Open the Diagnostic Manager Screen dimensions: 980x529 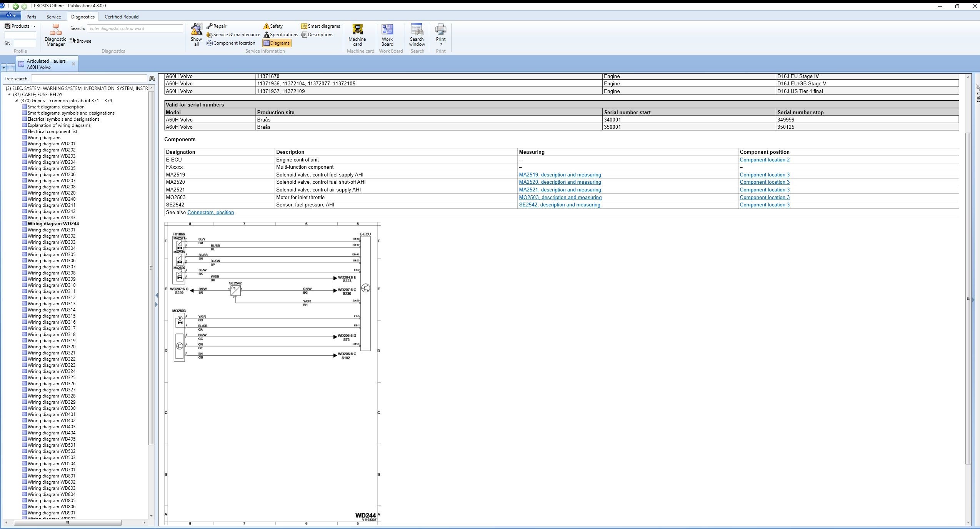[x=55, y=35]
